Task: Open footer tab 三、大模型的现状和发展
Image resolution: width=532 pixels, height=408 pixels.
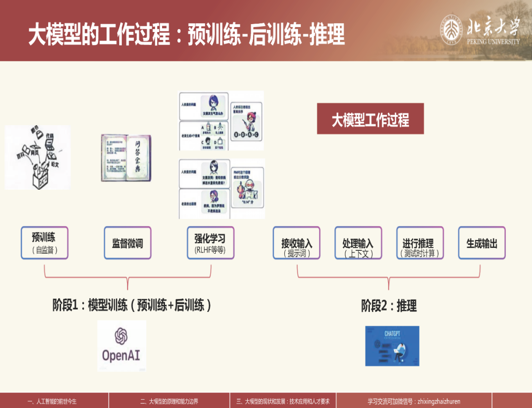Action: coord(283,401)
